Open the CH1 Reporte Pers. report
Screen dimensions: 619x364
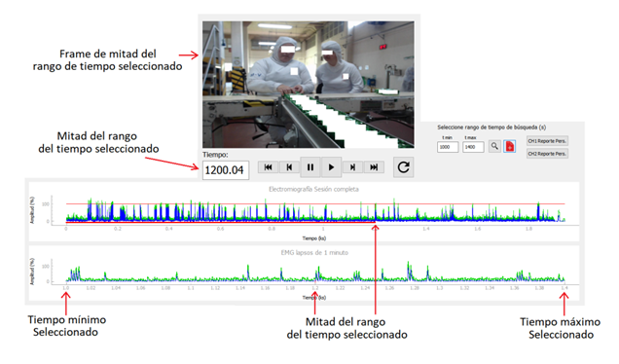(x=547, y=141)
